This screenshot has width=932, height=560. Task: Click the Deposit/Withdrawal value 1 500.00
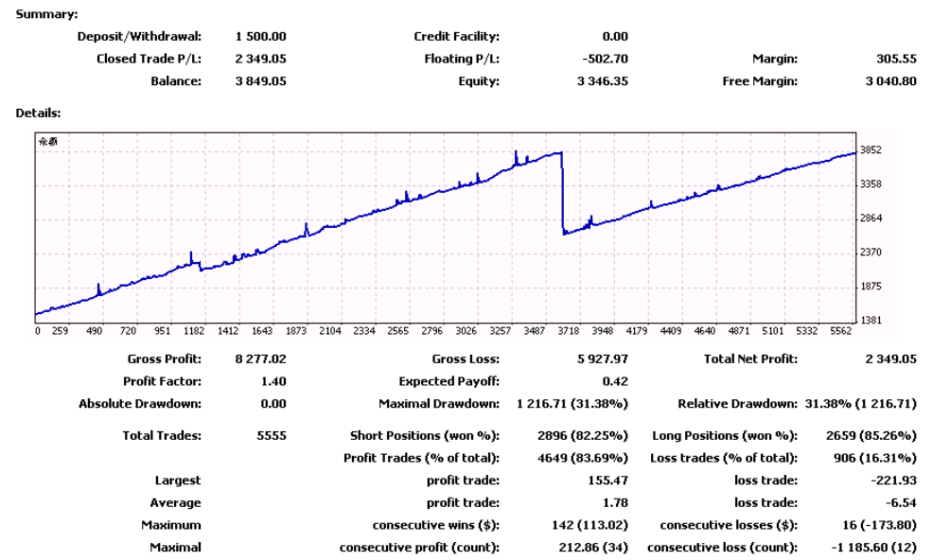coord(261,36)
